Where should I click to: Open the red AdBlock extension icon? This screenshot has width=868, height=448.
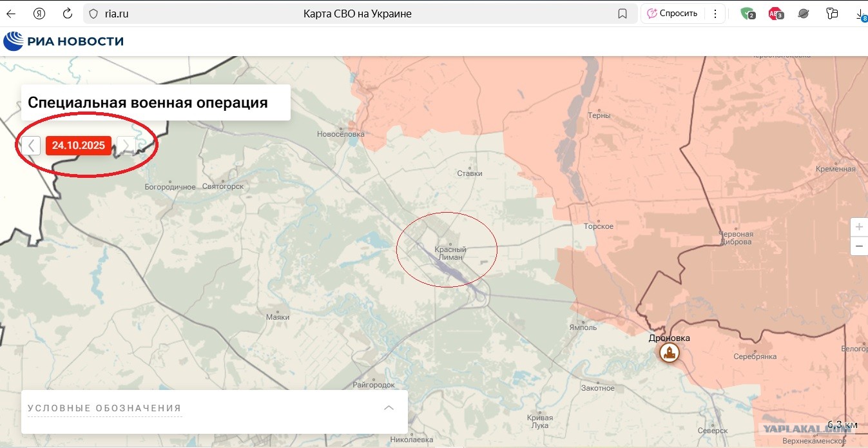click(x=775, y=14)
